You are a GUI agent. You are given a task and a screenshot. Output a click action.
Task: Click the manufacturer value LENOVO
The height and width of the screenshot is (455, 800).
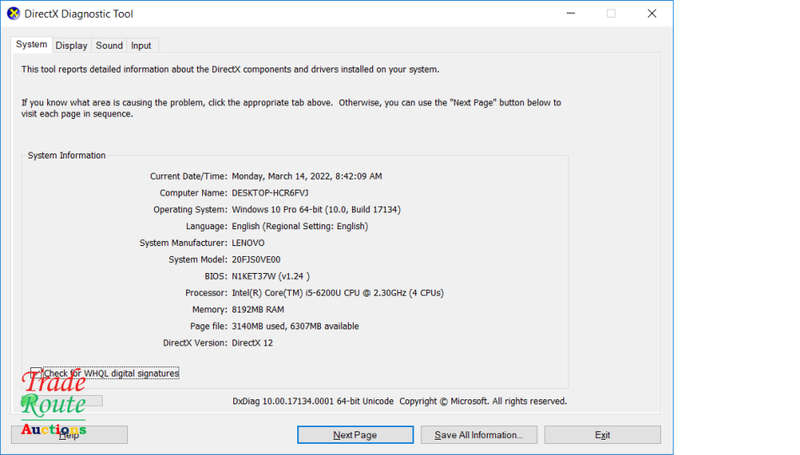click(x=248, y=243)
